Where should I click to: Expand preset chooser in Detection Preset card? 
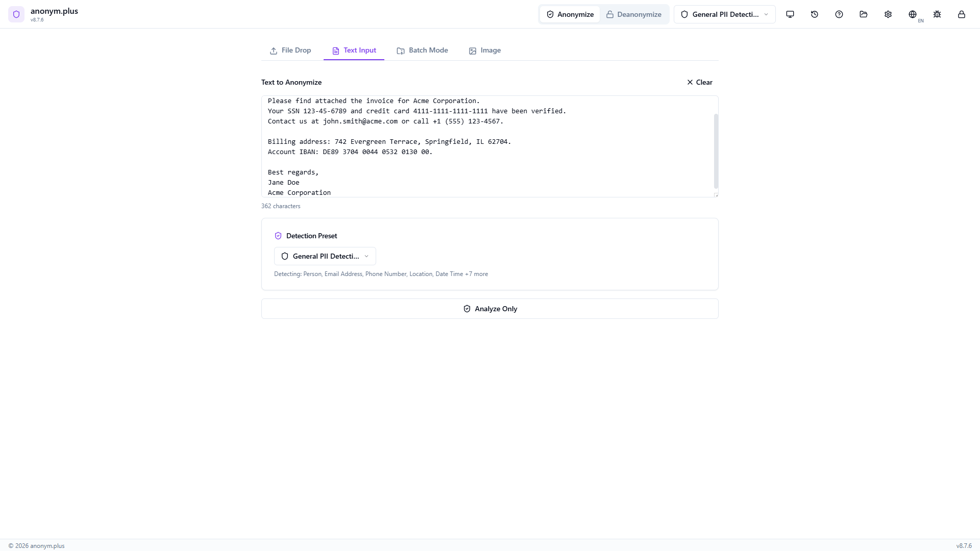325,256
